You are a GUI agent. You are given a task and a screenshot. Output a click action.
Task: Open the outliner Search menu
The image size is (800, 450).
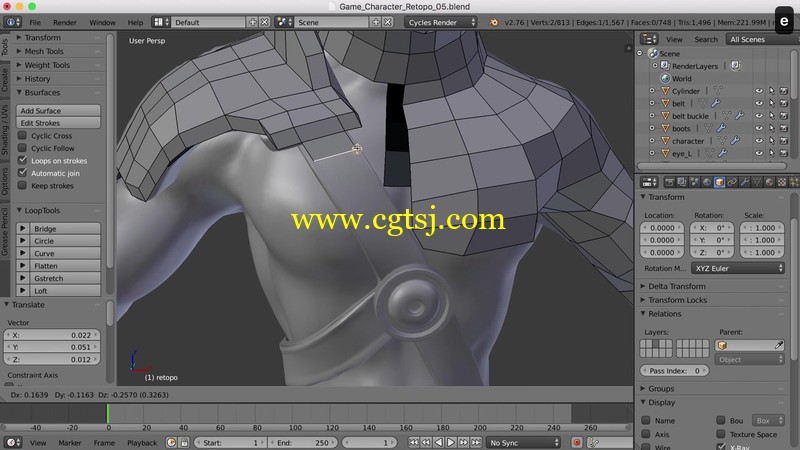point(706,39)
